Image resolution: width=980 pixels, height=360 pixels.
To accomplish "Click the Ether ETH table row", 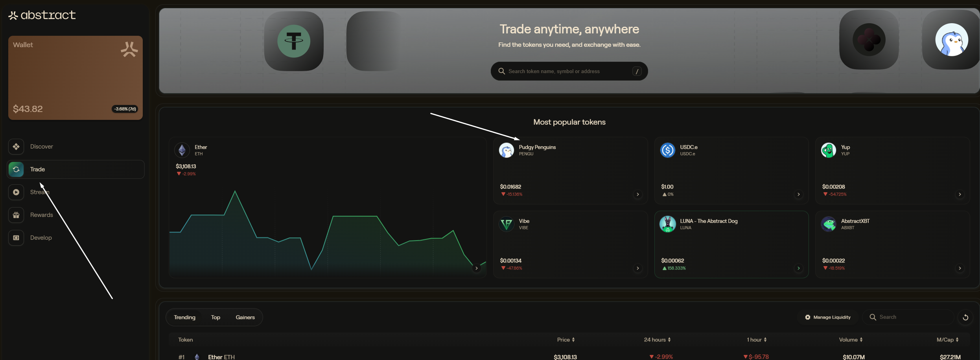I will click(x=569, y=357).
